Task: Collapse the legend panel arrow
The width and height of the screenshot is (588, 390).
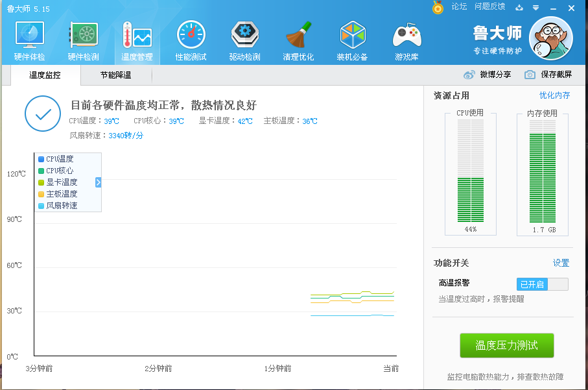Action: click(99, 182)
